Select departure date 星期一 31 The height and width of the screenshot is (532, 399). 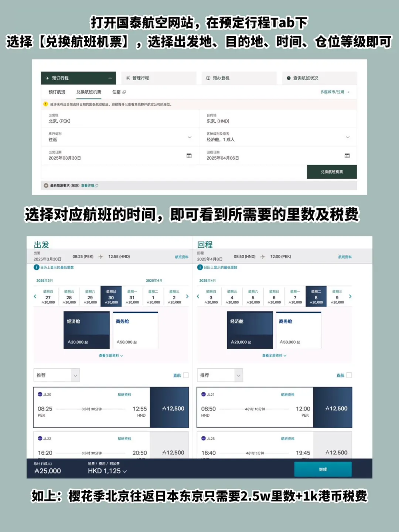point(132,297)
